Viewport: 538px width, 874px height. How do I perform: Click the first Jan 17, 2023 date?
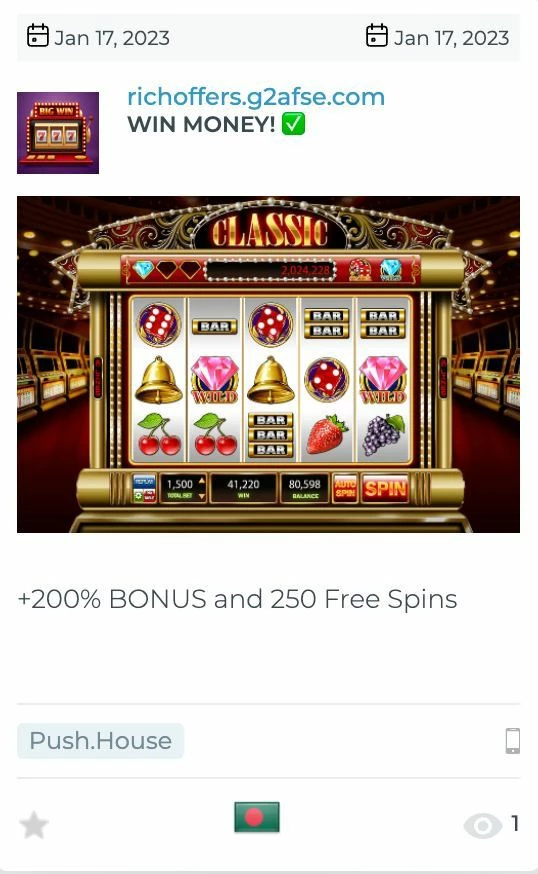pos(112,38)
